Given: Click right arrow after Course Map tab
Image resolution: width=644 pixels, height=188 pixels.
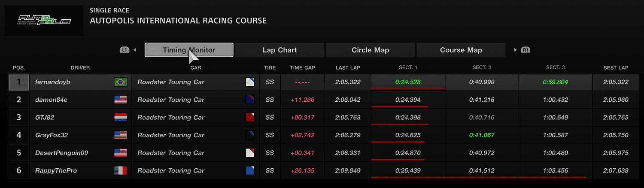Looking at the screenshot, I should (515, 50).
